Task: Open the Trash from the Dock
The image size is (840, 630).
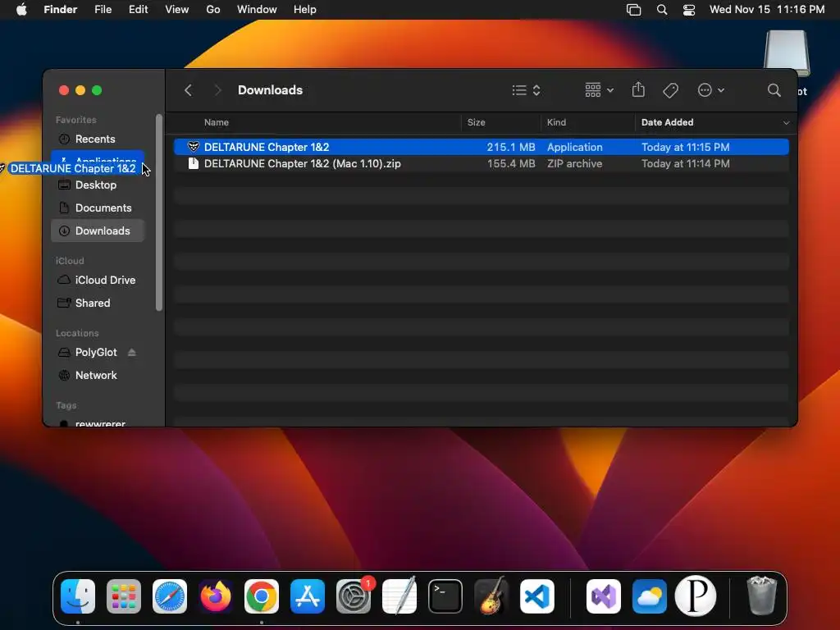Action: click(x=761, y=596)
